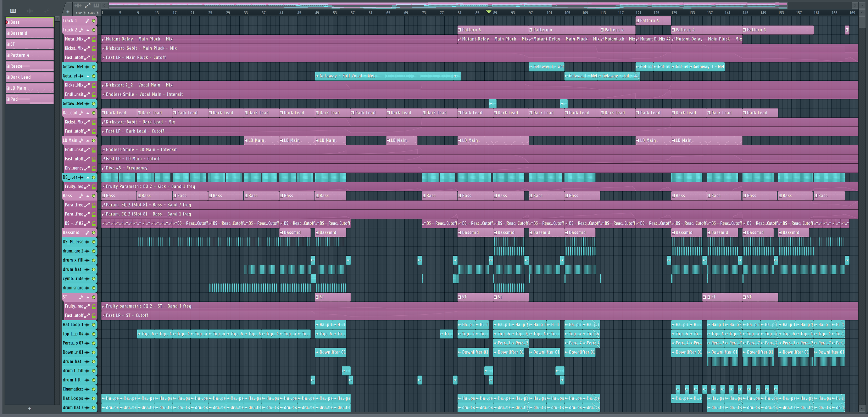Viewport: 868px width, 417px height.
Task: Collapse the Track 2 group
Action: (x=88, y=30)
